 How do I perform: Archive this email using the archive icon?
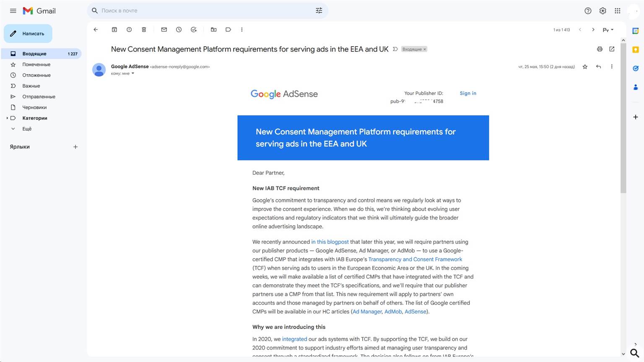[114, 30]
